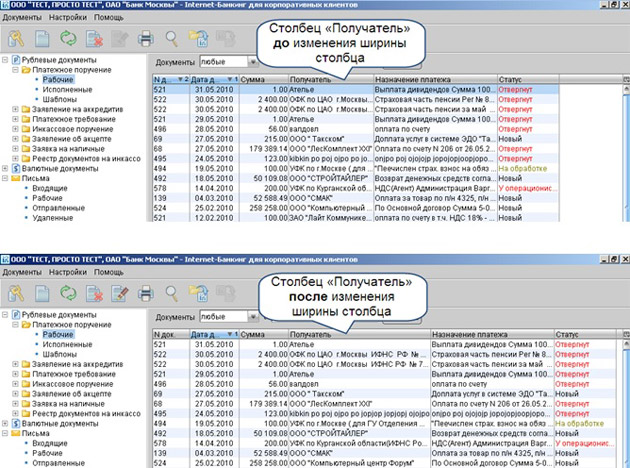
Task: Expand Платежное требование in upper window
Action: [x=15, y=119]
